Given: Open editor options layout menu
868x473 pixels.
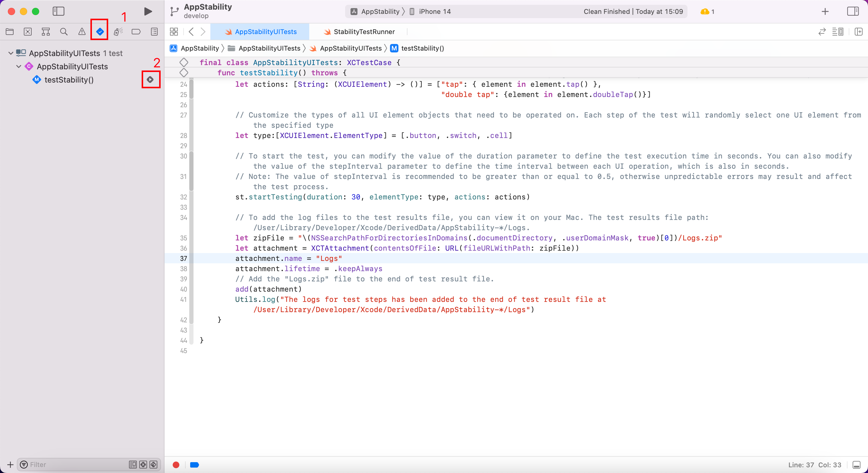Looking at the screenshot, I should point(838,32).
